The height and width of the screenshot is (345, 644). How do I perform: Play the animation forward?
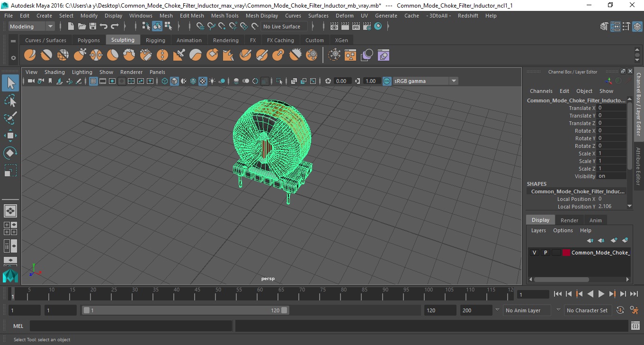pyautogui.click(x=601, y=294)
